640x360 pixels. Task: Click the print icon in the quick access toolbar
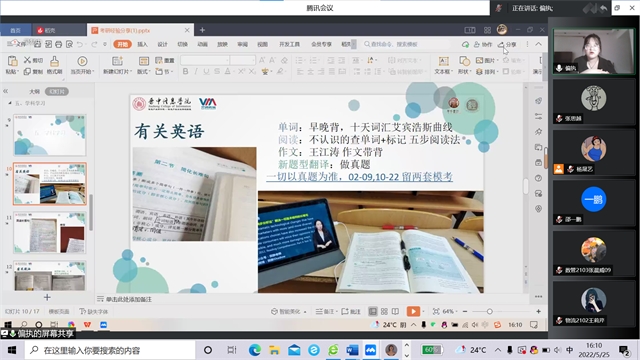[58, 44]
